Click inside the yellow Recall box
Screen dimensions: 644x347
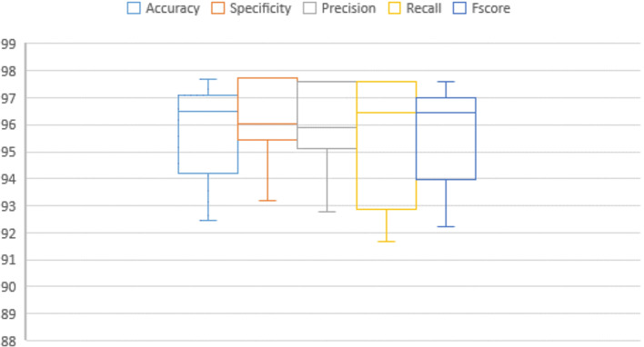387,145
